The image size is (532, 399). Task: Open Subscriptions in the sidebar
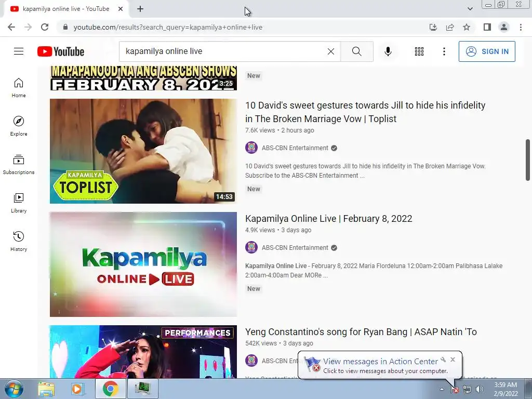pyautogui.click(x=19, y=165)
